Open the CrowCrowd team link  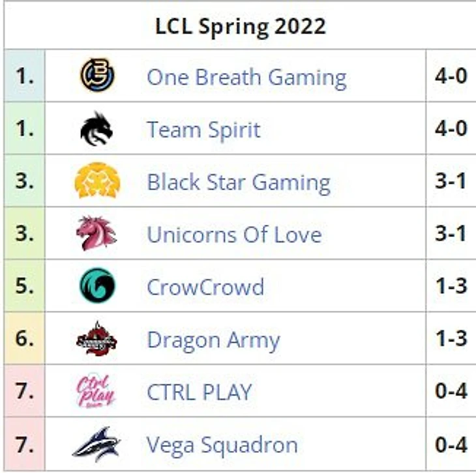click(x=205, y=287)
